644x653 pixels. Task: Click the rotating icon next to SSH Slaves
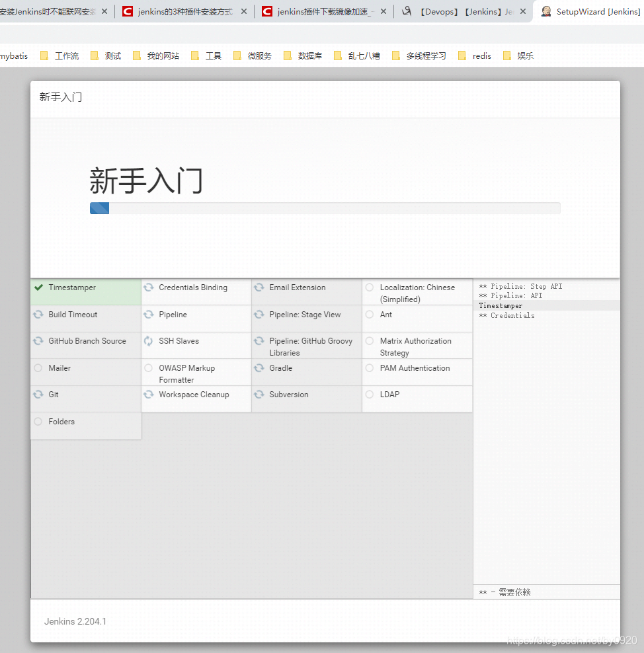coord(149,341)
